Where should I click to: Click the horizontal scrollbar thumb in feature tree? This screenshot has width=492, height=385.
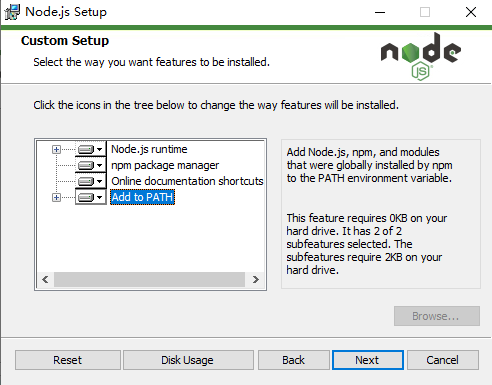[x=149, y=279]
